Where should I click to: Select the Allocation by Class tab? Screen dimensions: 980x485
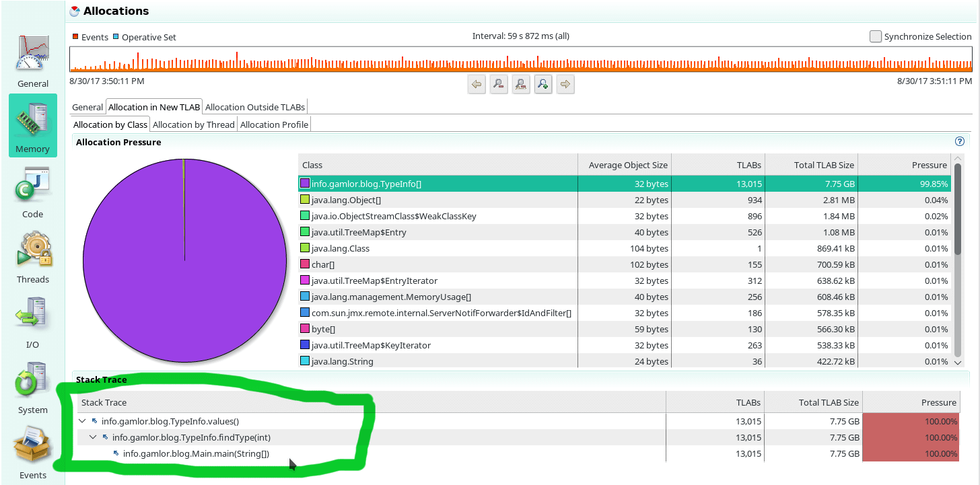110,124
